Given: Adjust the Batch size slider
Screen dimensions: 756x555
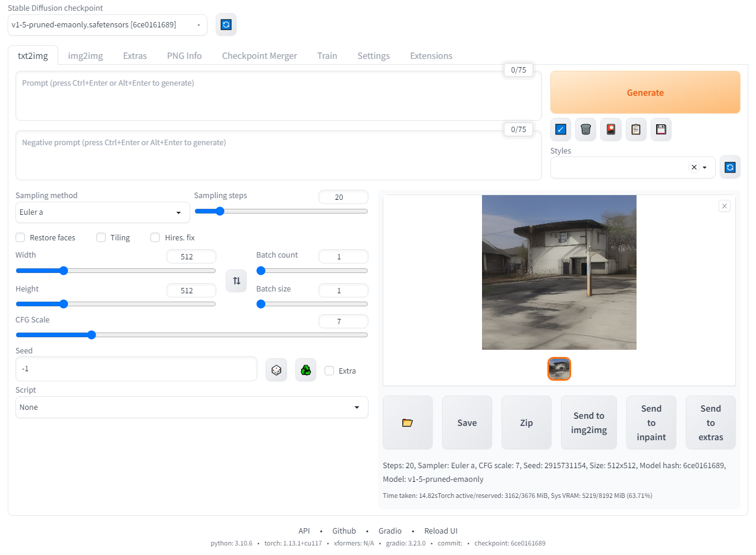Looking at the screenshot, I should click(x=312, y=304).
